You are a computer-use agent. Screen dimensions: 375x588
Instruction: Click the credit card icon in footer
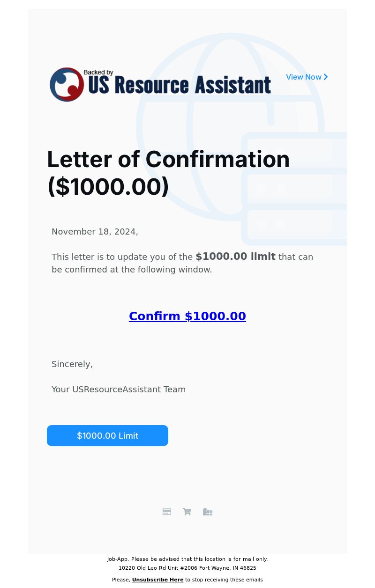[167, 512]
